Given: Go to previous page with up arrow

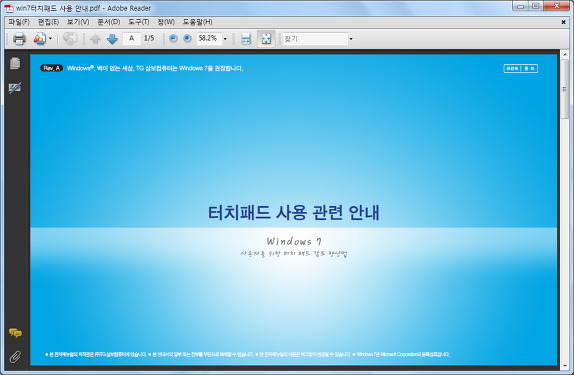Looking at the screenshot, I should (x=96, y=38).
